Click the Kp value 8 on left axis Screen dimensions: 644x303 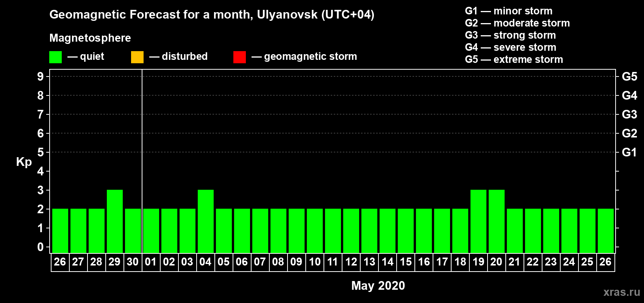tap(41, 95)
